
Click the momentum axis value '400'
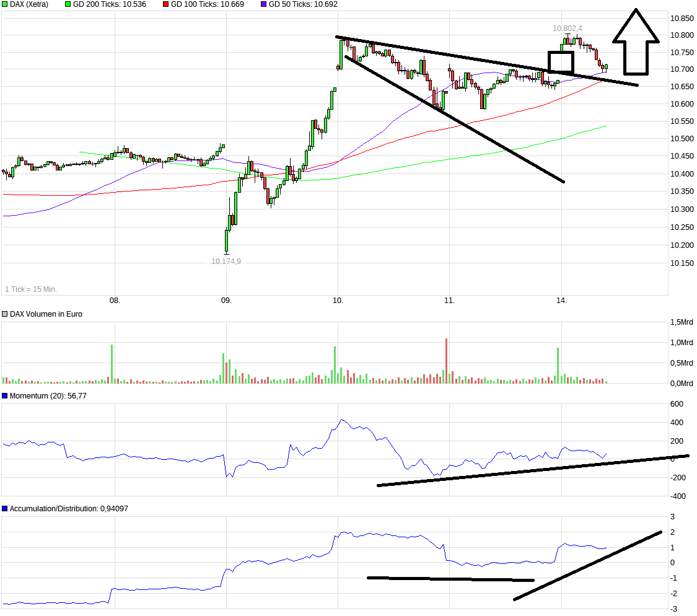677,423
